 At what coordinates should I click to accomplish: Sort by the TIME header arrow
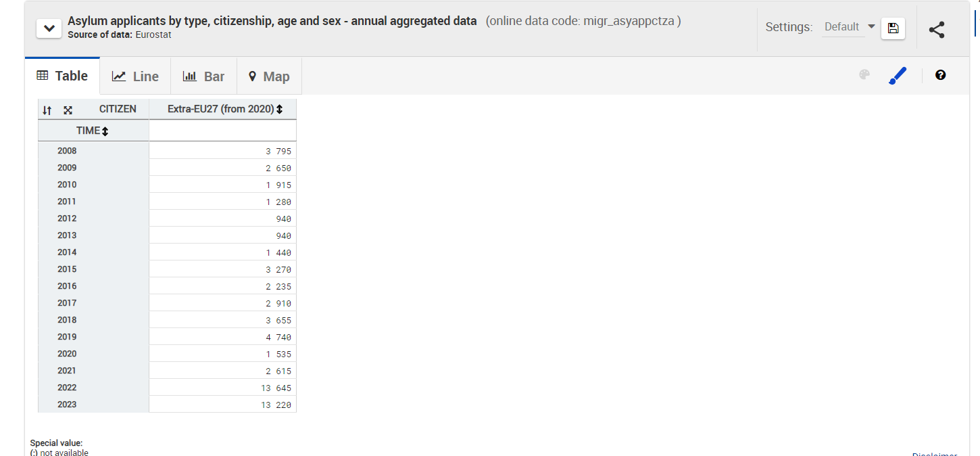coord(105,131)
